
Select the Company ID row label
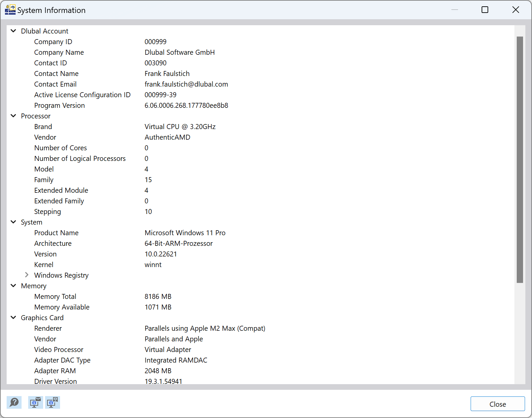tap(53, 41)
